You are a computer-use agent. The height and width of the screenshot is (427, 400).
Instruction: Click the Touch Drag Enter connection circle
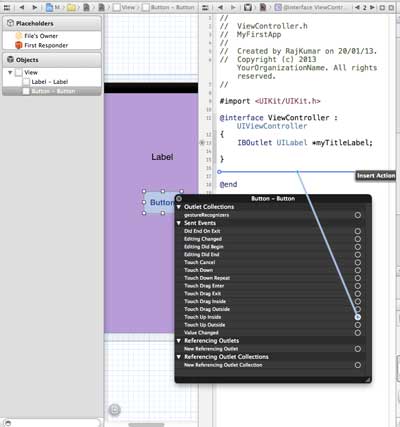click(x=358, y=286)
